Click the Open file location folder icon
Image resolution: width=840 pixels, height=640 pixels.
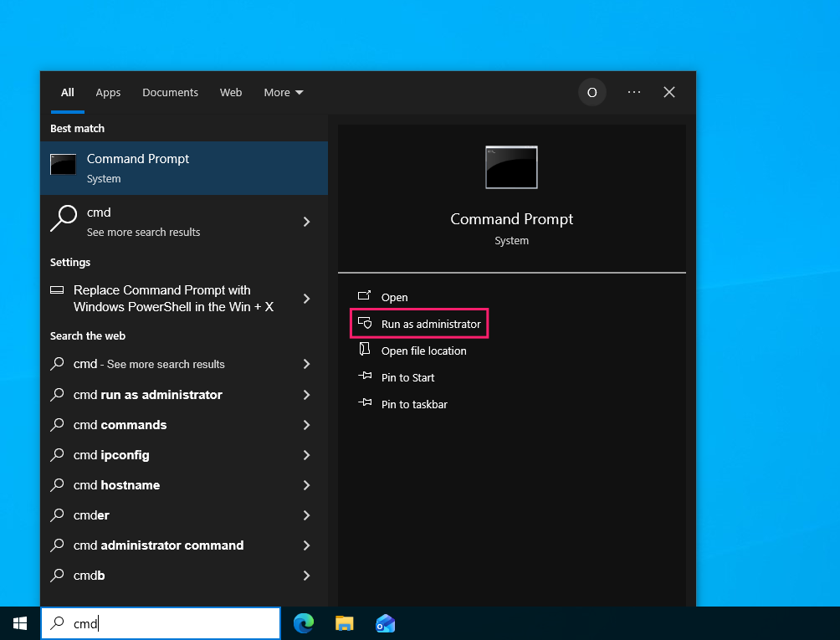click(x=365, y=349)
